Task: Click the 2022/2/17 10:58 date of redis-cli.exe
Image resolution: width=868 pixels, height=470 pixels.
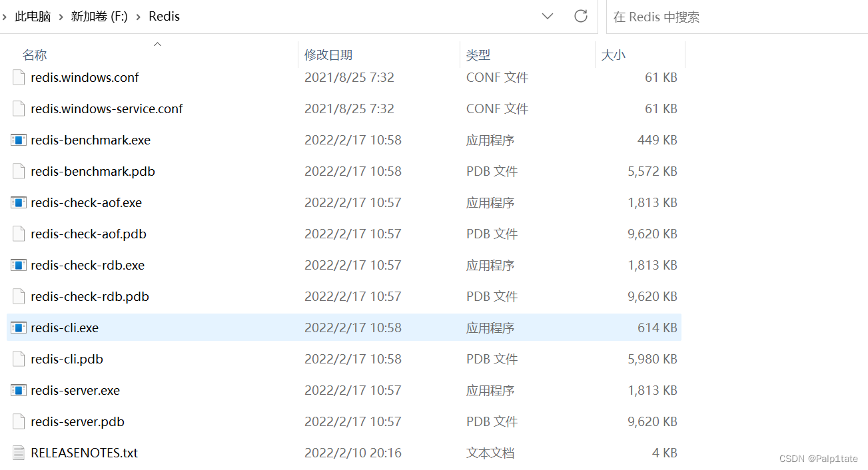Action: pyautogui.click(x=353, y=328)
